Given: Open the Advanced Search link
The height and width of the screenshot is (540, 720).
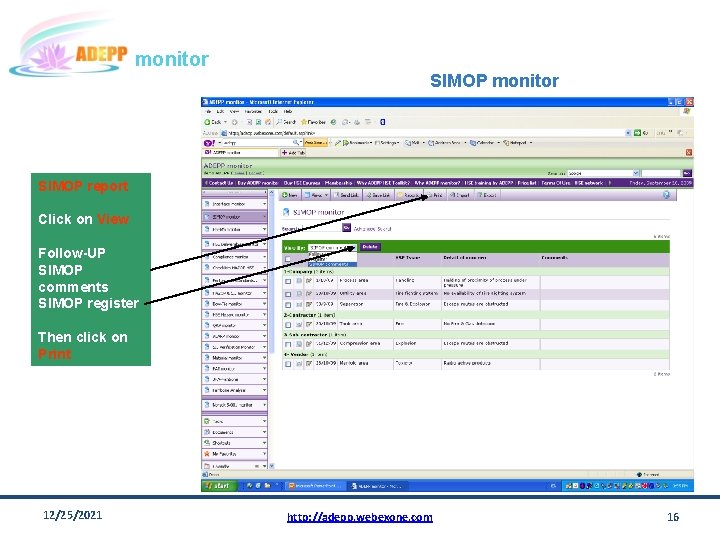Looking at the screenshot, I should (372, 228).
